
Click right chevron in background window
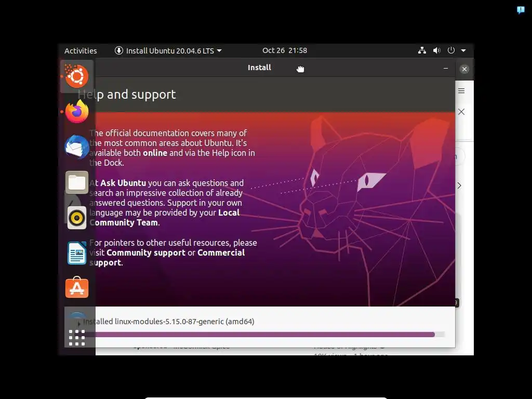point(459,185)
